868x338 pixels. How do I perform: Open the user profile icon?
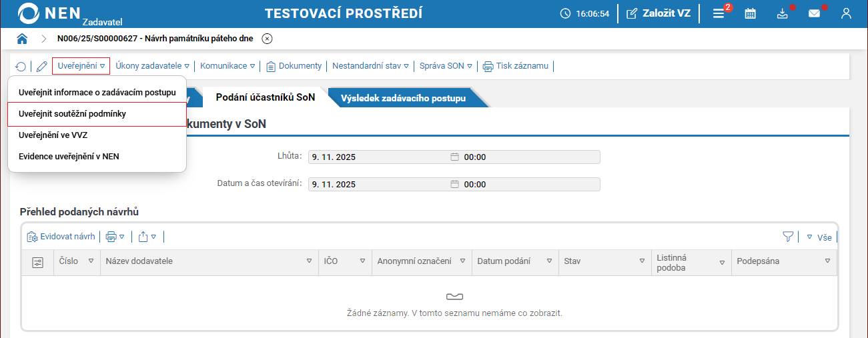pyautogui.click(x=847, y=13)
